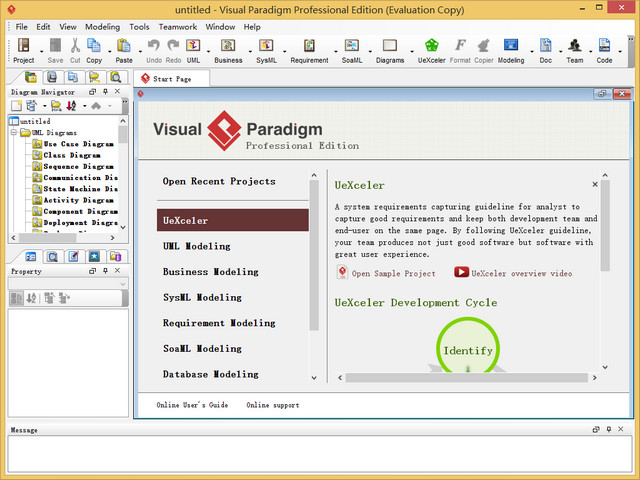
Task: Click the Paste toolbar icon
Action: pos(123,46)
